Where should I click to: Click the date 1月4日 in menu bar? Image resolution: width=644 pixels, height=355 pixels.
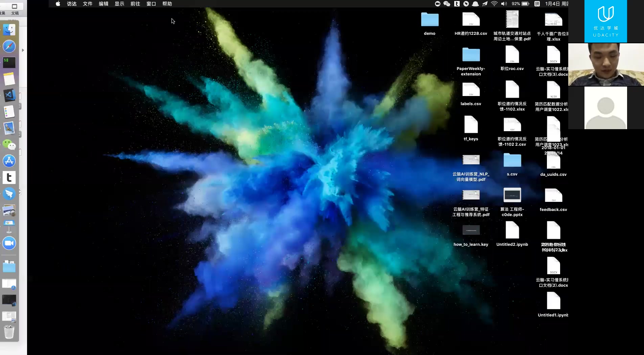point(557,4)
